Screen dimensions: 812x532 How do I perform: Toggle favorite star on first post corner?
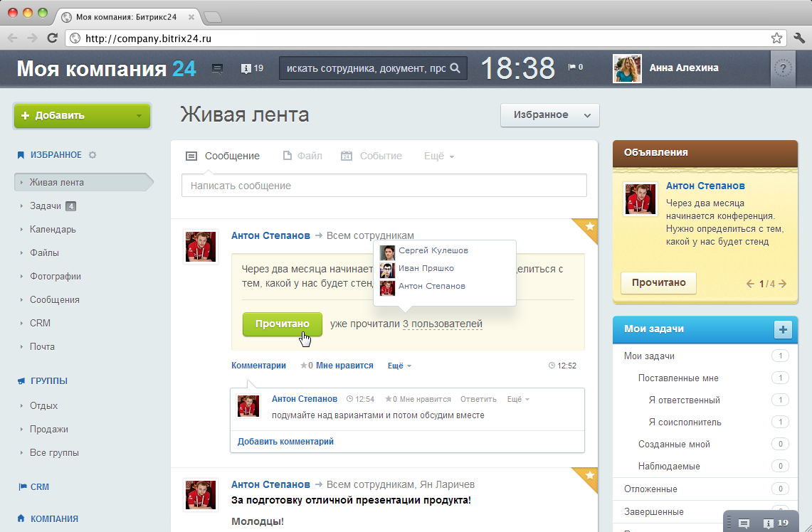[589, 227]
